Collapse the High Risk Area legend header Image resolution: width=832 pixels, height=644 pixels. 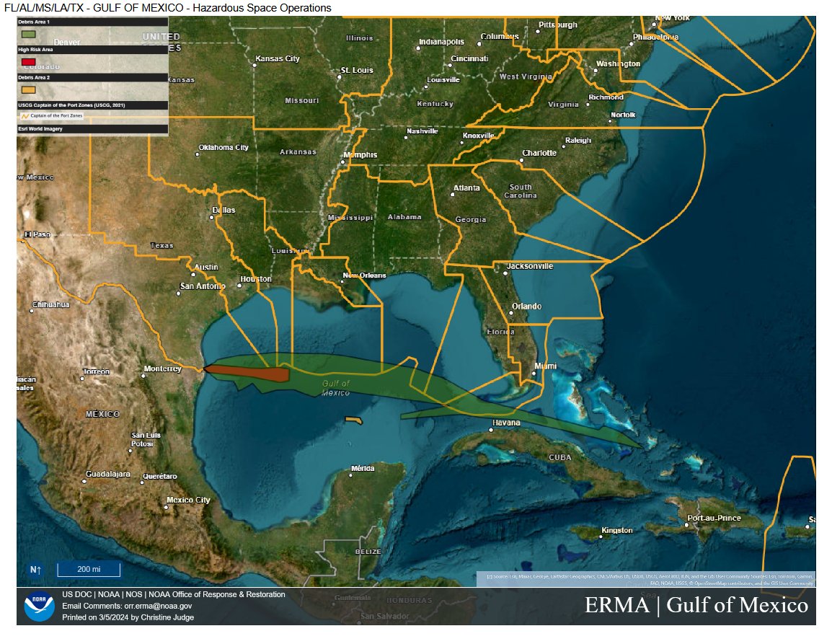pos(92,50)
